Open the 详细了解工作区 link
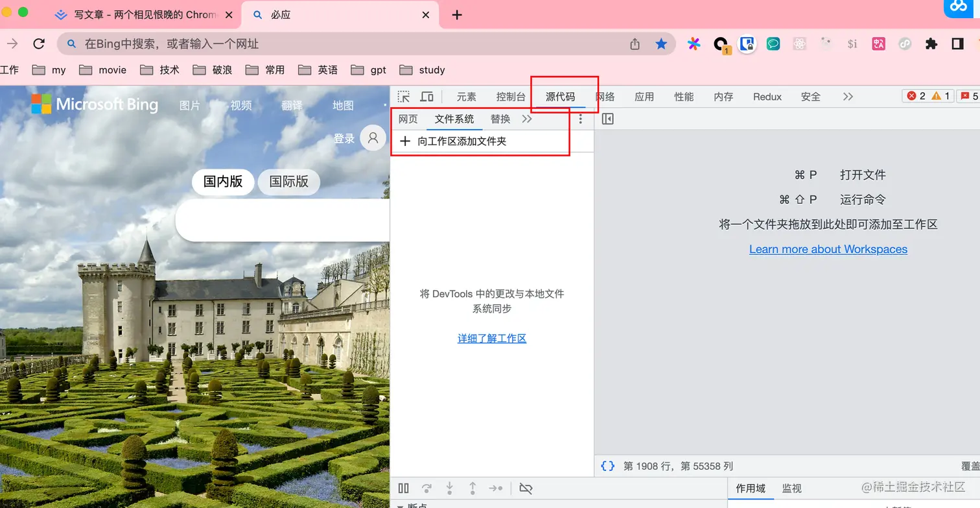The width and height of the screenshot is (980, 508). (492, 338)
